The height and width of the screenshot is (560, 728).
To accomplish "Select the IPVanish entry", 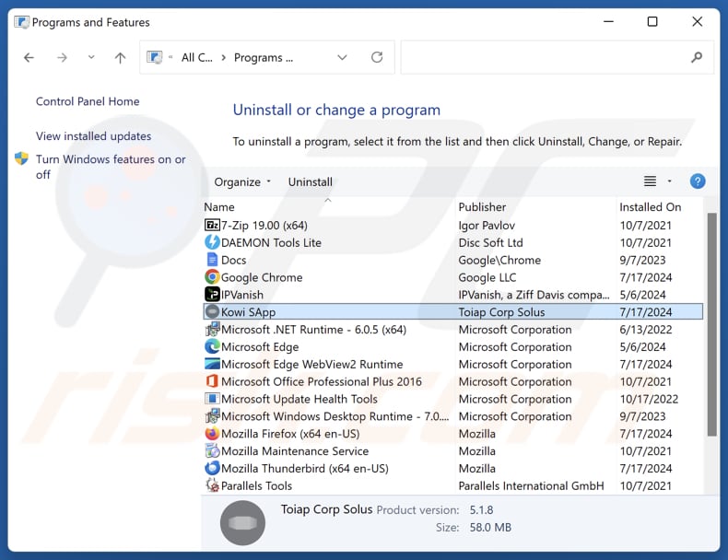I will [x=453, y=294].
